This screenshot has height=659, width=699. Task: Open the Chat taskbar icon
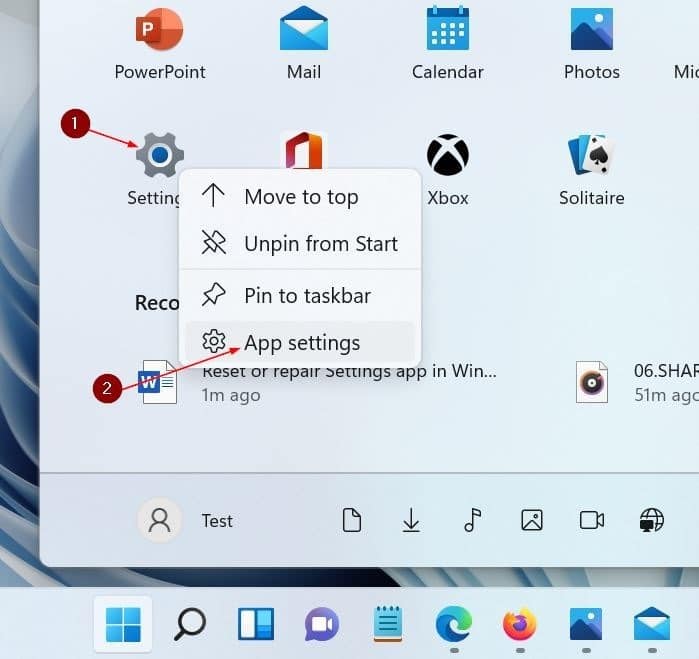(321, 624)
